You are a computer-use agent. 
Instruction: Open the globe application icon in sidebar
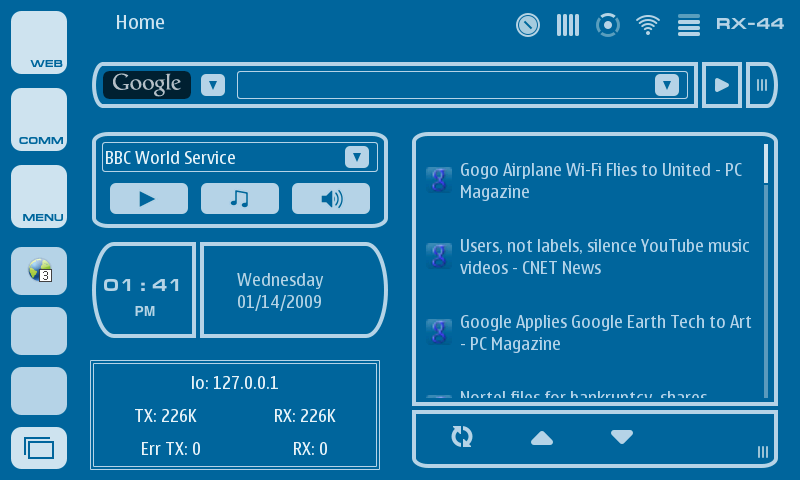click(39, 270)
